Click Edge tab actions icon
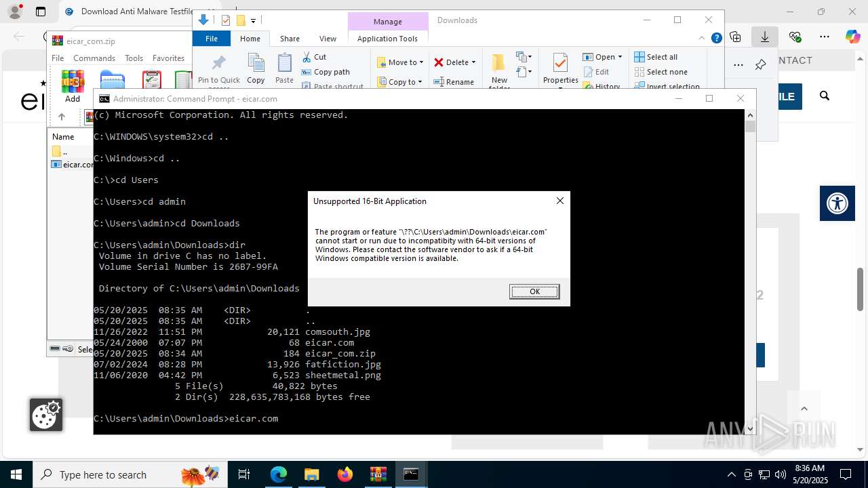The height and width of the screenshot is (488, 868). click(41, 12)
